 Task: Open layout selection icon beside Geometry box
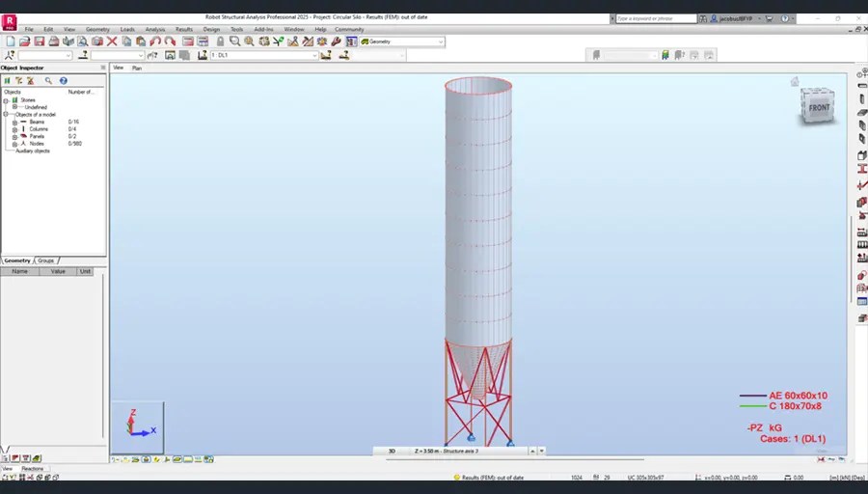[351, 41]
